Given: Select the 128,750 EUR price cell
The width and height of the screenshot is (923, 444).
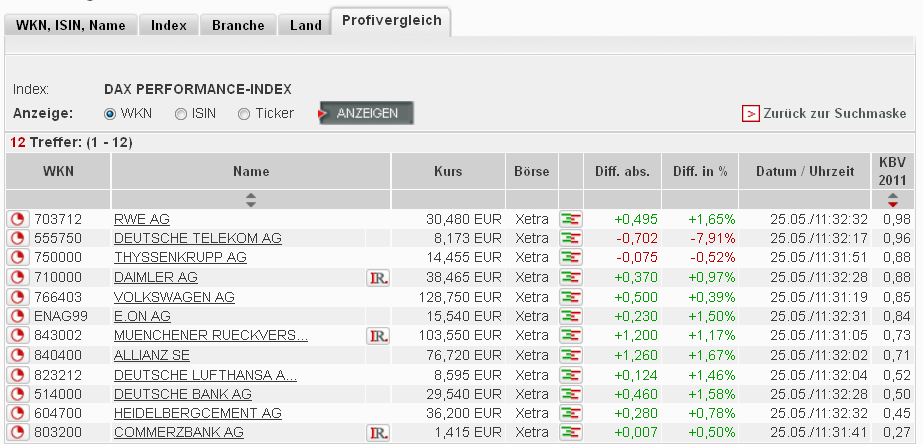Looking at the screenshot, I should [x=460, y=297].
